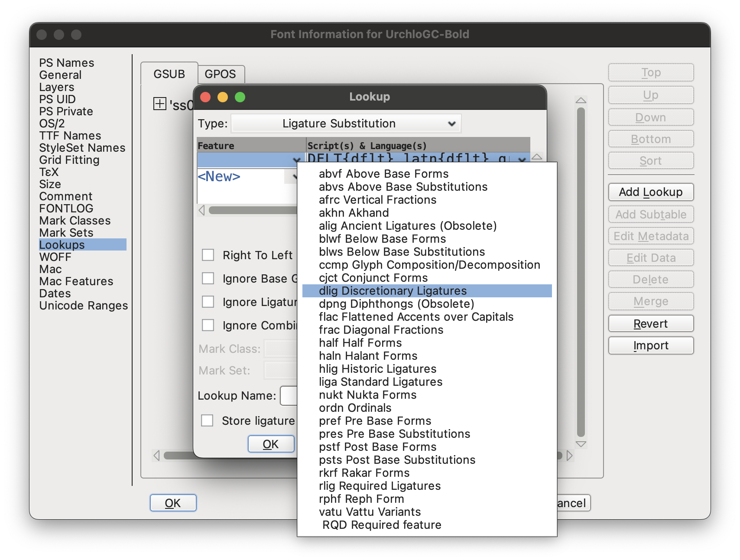
Task: Enable Ignore Combining Marks option
Action: click(208, 325)
